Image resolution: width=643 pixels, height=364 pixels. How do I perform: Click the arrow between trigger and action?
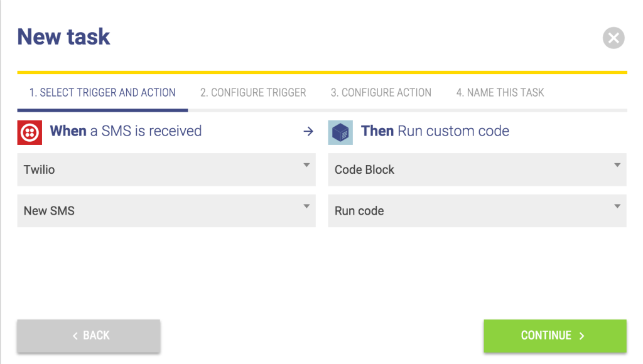coord(308,131)
